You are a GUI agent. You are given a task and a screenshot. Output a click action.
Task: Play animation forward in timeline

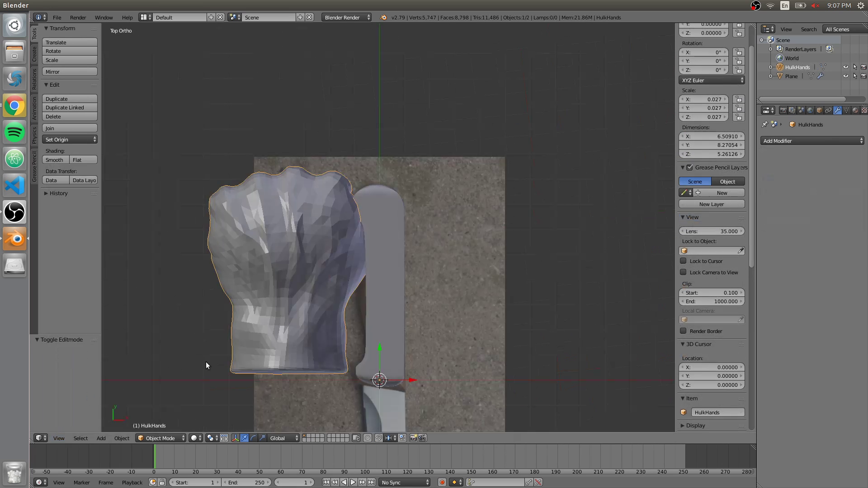[353, 483]
